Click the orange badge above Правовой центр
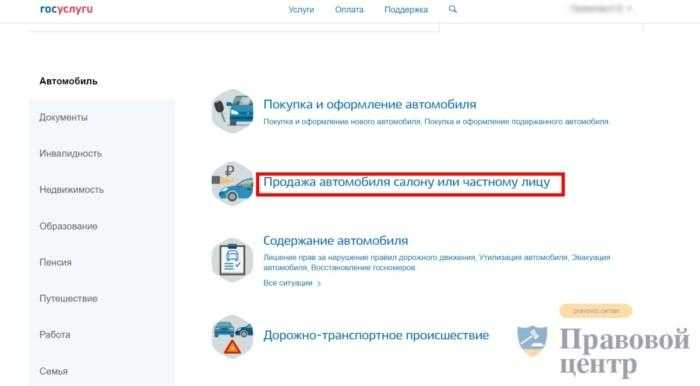 [596, 311]
